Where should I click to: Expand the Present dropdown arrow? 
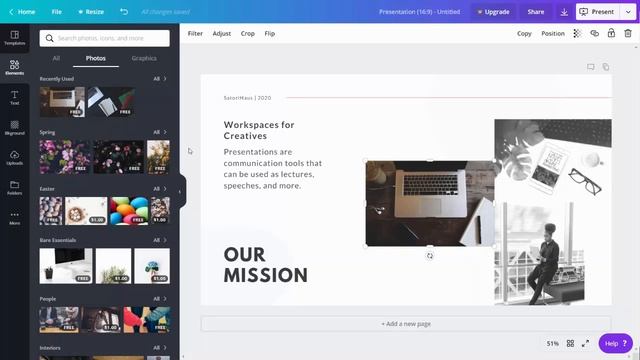[x=628, y=12]
